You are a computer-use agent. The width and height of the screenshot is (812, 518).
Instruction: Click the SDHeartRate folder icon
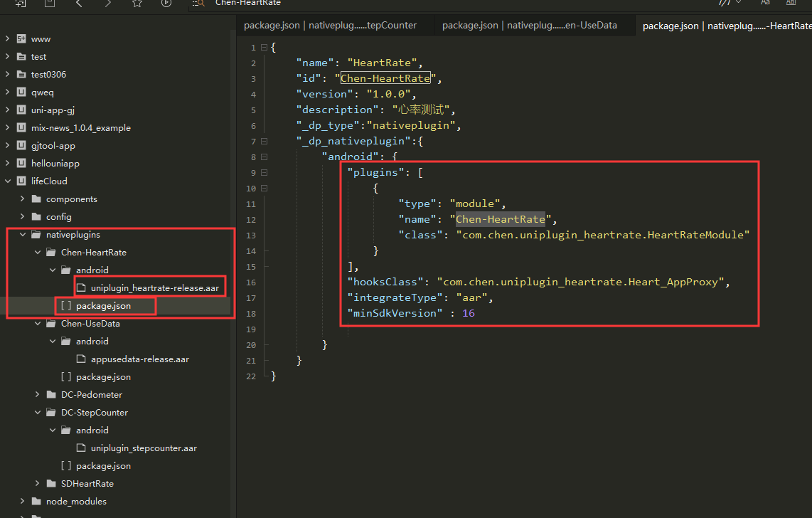[x=51, y=483]
